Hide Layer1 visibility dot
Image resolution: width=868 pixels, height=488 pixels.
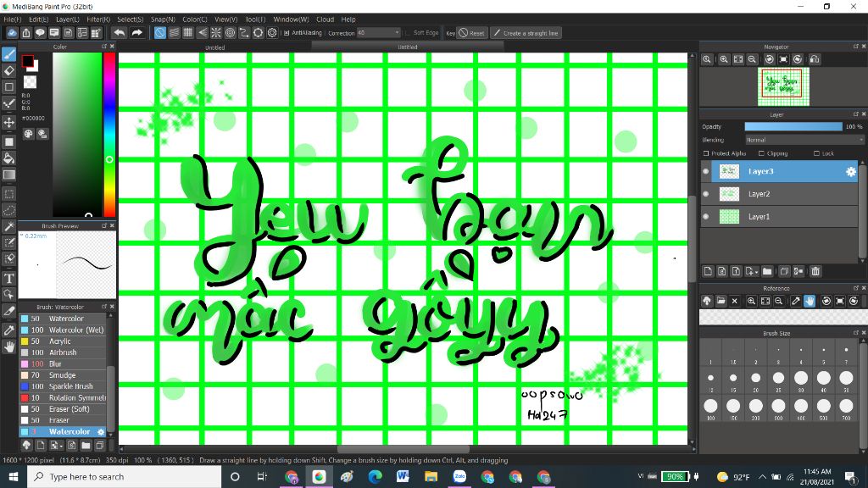coord(706,217)
